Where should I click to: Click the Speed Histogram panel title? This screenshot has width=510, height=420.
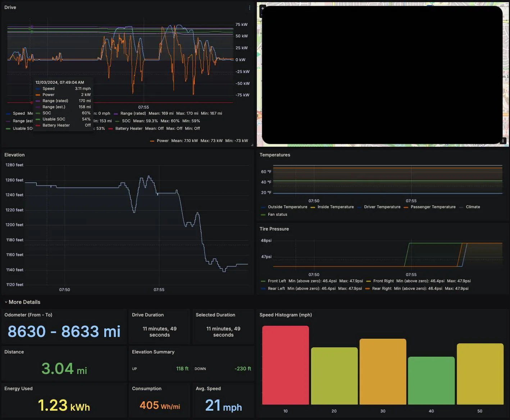click(x=286, y=315)
